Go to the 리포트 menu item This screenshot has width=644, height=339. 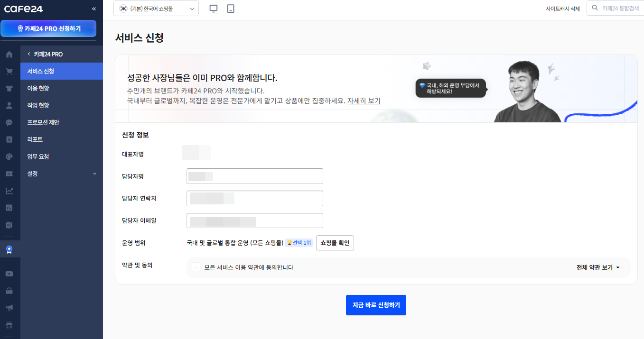[35, 139]
